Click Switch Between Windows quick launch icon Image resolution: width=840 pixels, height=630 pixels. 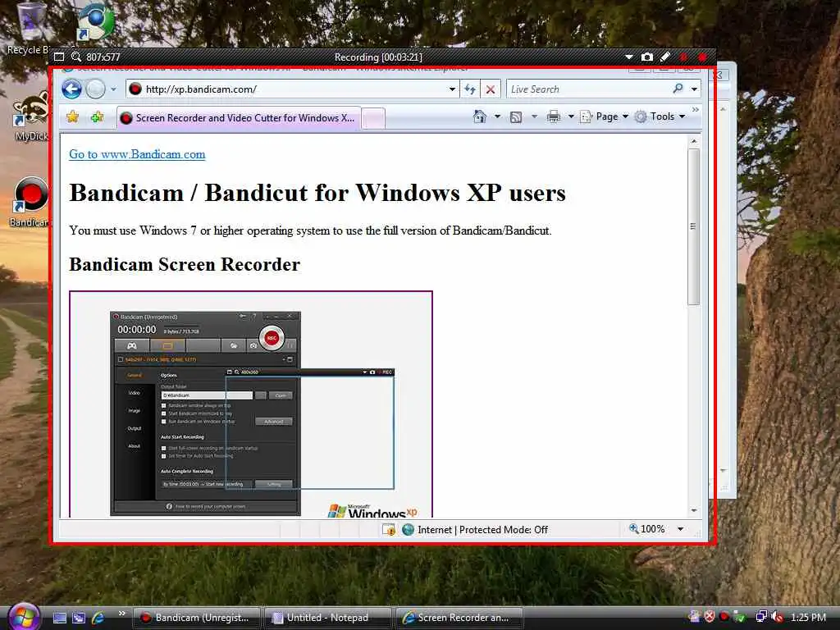point(79,618)
